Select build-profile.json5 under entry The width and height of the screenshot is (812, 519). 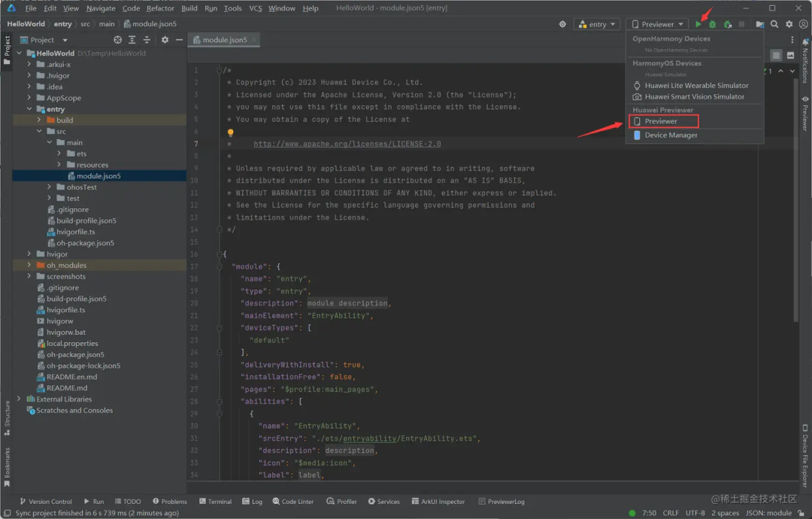point(86,220)
